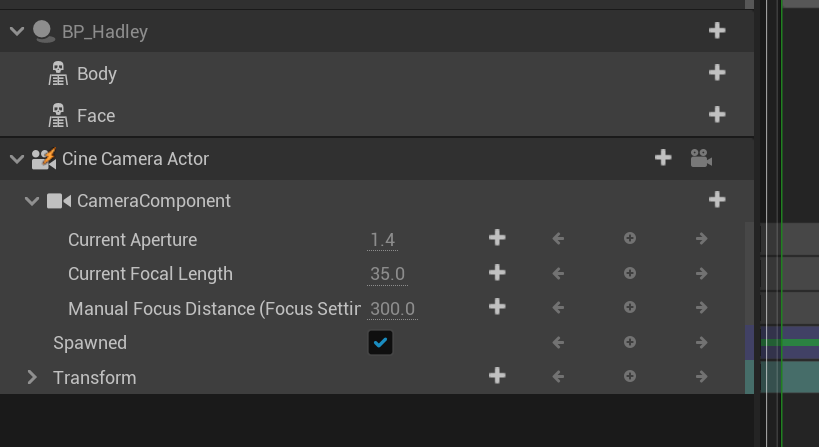The height and width of the screenshot is (447, 819).
Task: Click the plus icon on Face row
Action: (717, 115)
